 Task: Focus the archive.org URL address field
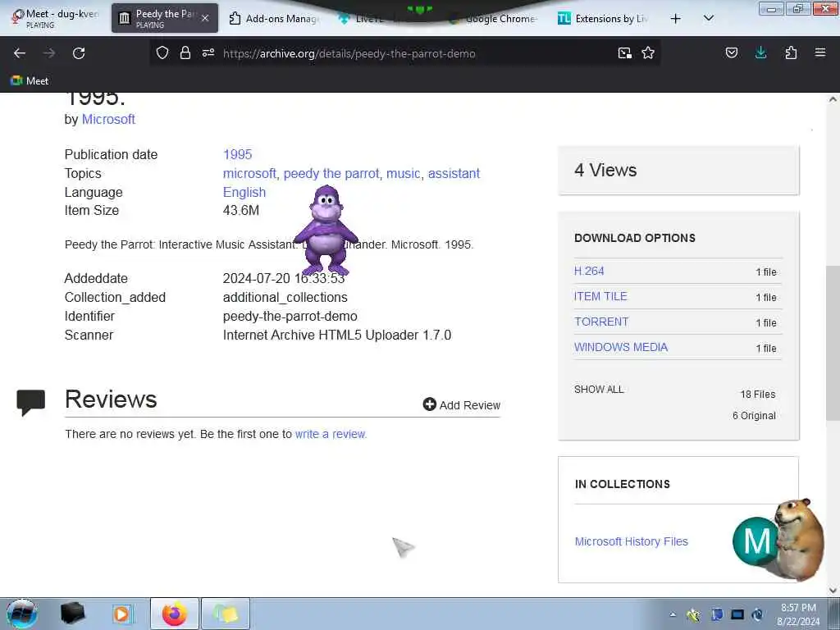click(x=407, y=53)
